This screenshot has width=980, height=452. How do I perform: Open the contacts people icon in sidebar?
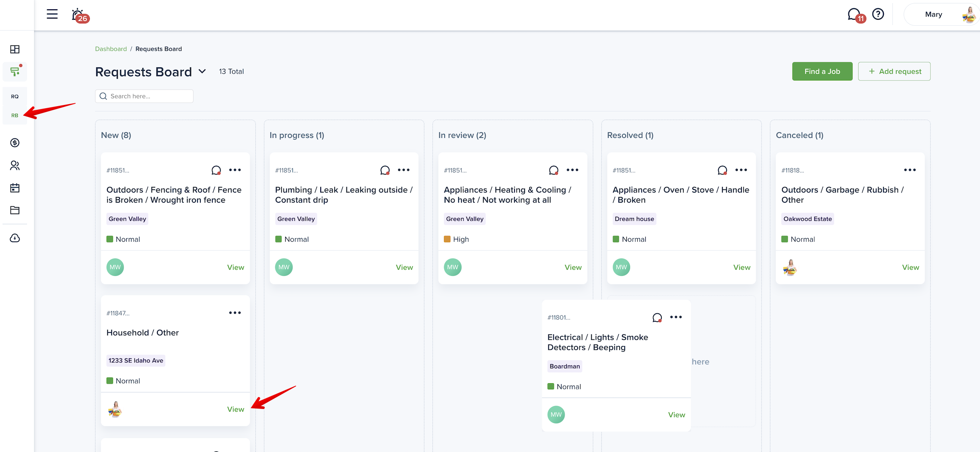coord(15,165)
